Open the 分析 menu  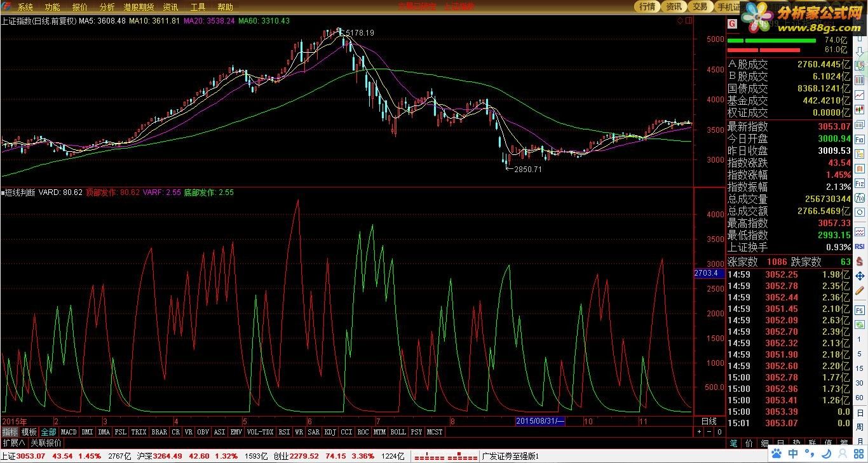[107, 7]
